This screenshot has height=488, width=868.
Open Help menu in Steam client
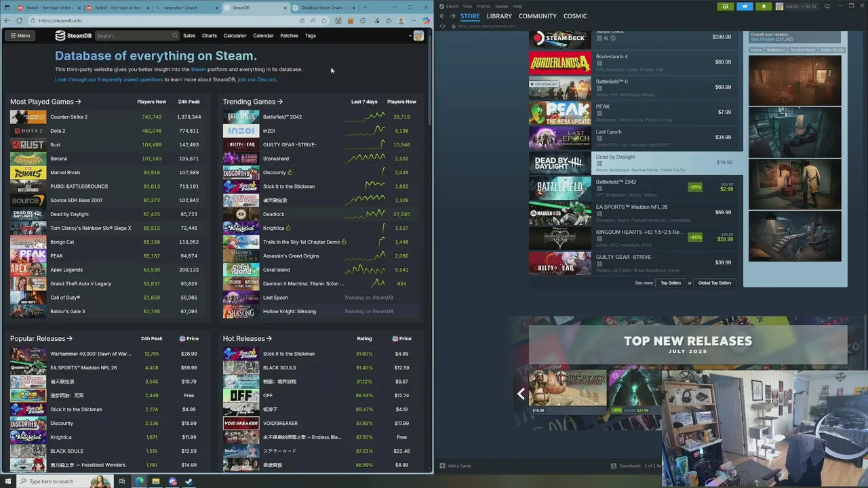(517, 6)
